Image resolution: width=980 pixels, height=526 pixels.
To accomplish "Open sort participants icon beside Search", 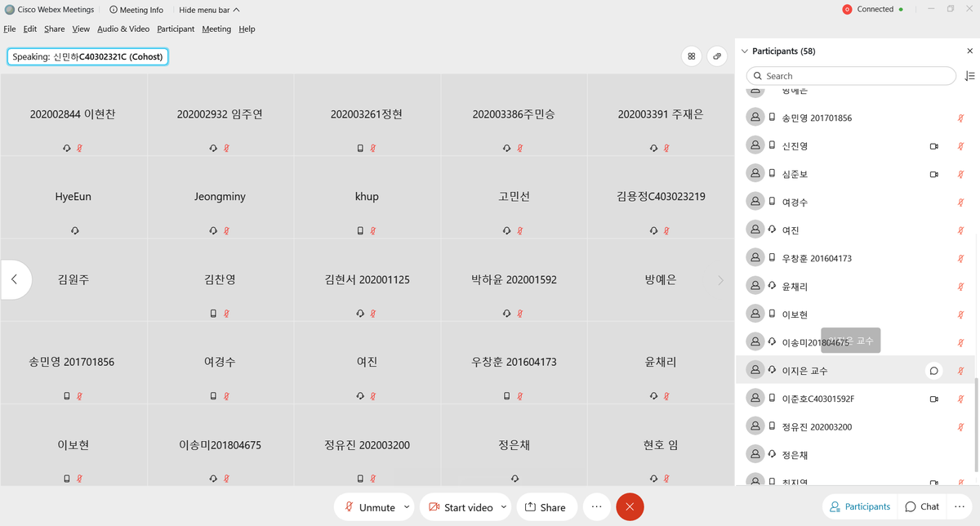I will [x=969, y=76].
